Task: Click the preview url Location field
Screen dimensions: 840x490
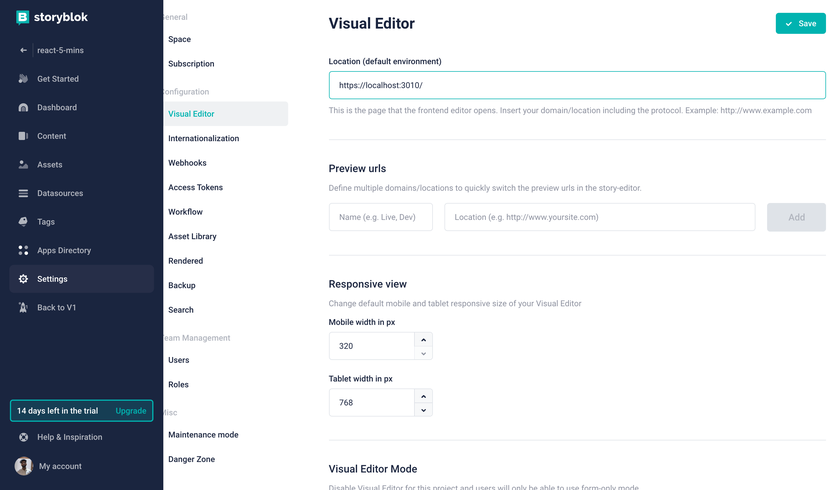Action: coord(599,217)
